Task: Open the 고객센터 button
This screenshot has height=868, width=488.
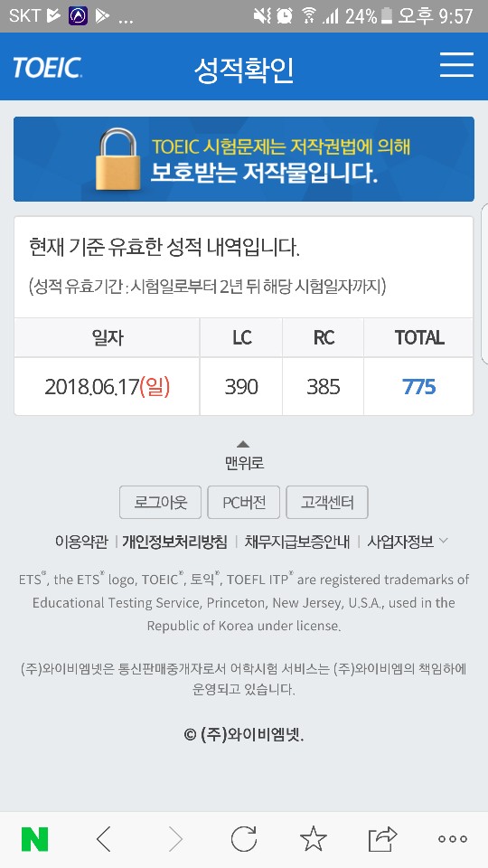Action: (x=327, y=502)
